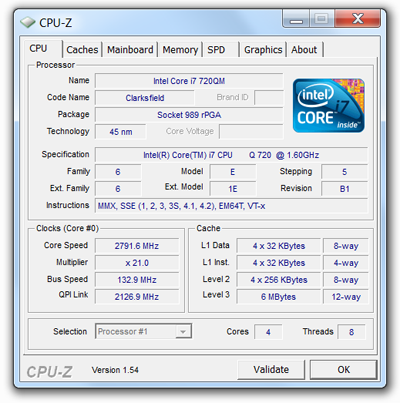The image size is (400, 403).
Task: Click the OK button
Action: pos(343,369)
